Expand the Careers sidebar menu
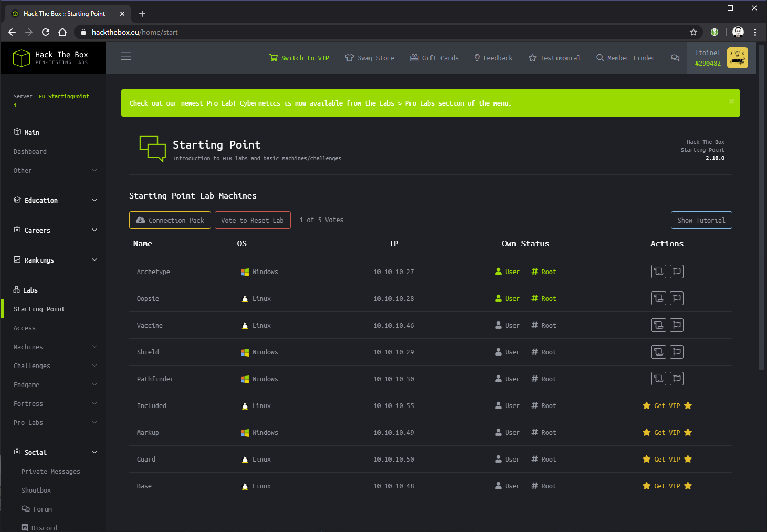 55,230
